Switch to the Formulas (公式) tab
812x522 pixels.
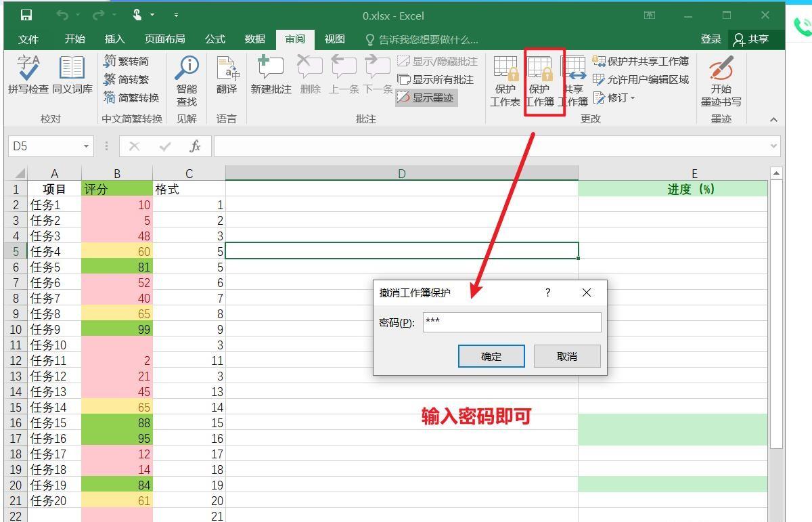215,39
